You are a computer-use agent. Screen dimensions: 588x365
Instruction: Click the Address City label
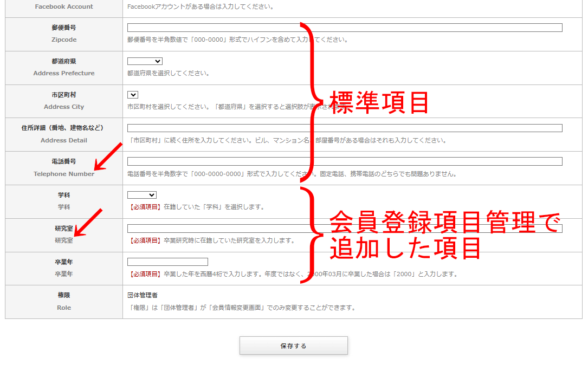click(63, 107)
